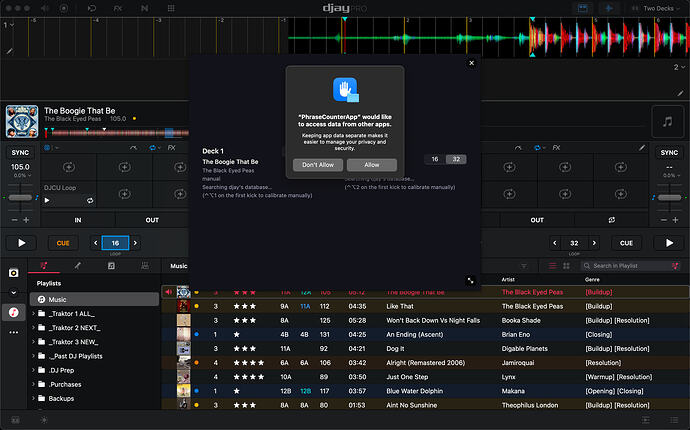This screenshot has height=430, width=690.
Task: Close the phrase counter overlay with X
Action: coord(471,63)
